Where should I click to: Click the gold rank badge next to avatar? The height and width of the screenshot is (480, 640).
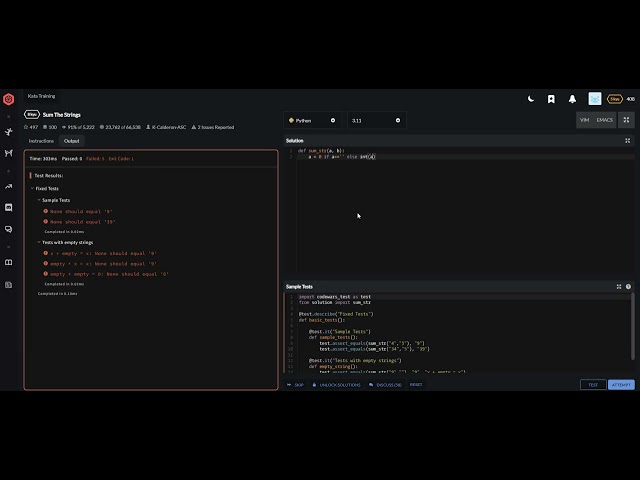(x=615, y=99)
